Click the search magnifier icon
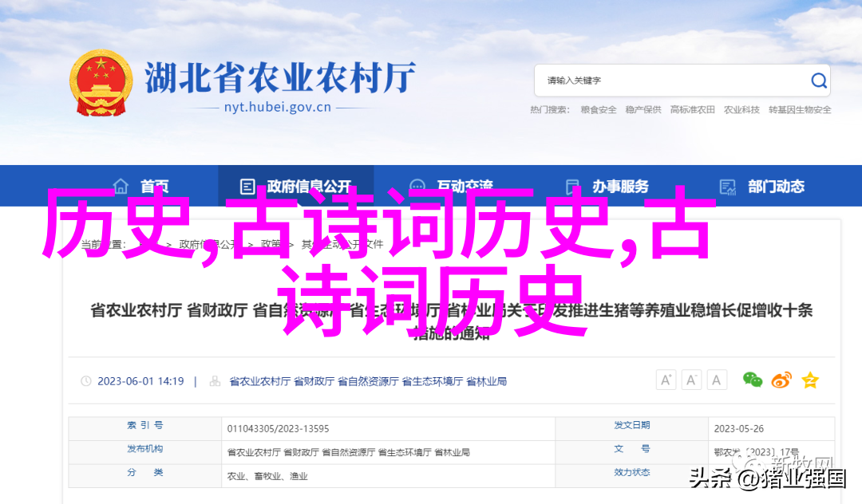 click(x=818, y=81)
